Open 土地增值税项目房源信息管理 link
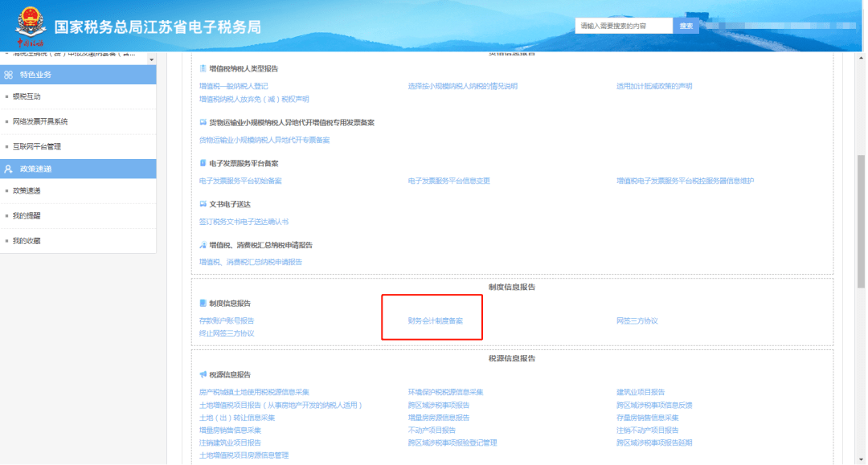Image resolution: width=868 pixels, height=465 pixels. click(x=244, y=455)
